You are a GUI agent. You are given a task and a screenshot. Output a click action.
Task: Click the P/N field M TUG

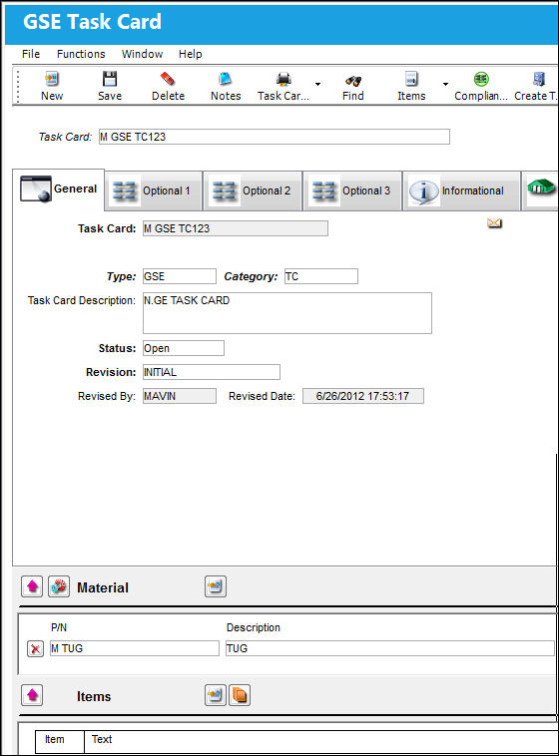135,648
